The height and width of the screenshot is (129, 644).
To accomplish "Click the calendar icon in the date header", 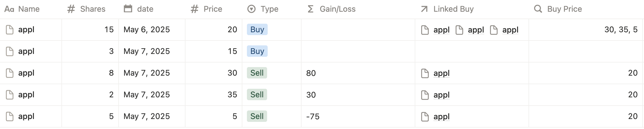I will click(128, 9).
